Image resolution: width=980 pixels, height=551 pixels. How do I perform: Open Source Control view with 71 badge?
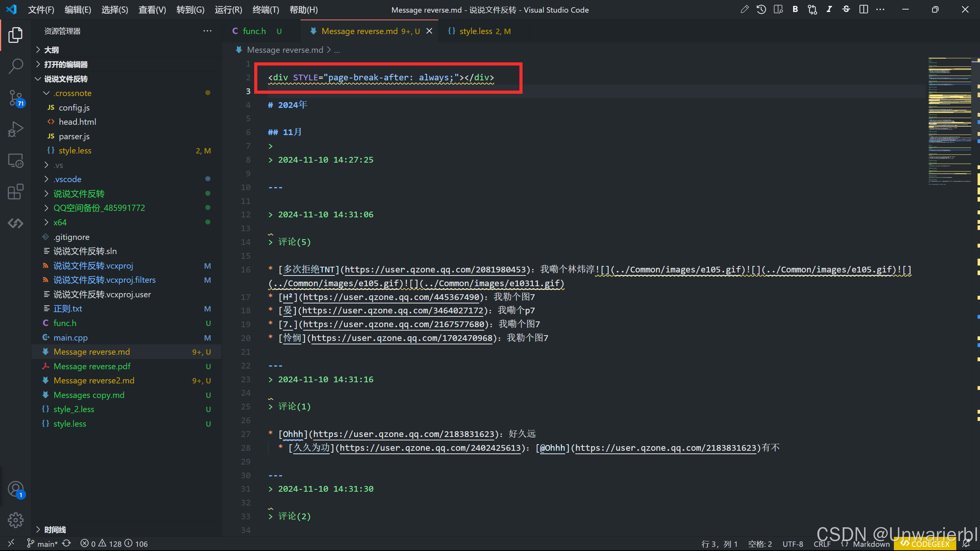coord(15,98)
